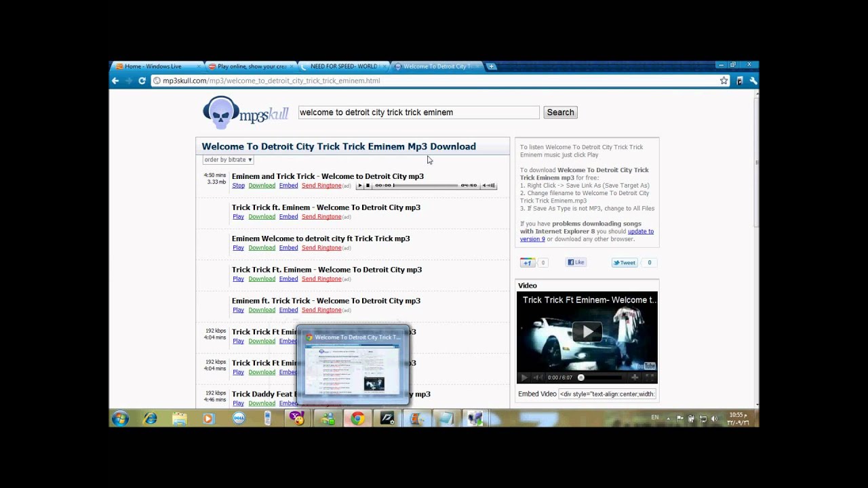Reload the page with the refresh icon

[142, 81]
